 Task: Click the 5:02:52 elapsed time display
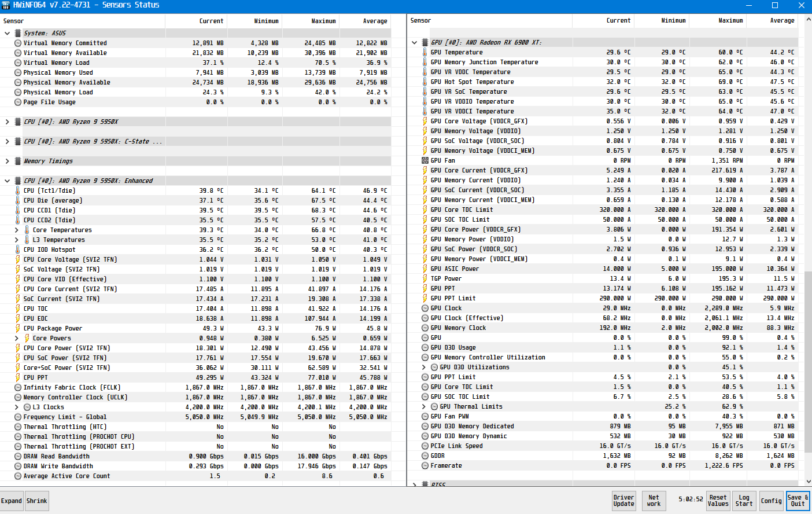coord(691,499)
